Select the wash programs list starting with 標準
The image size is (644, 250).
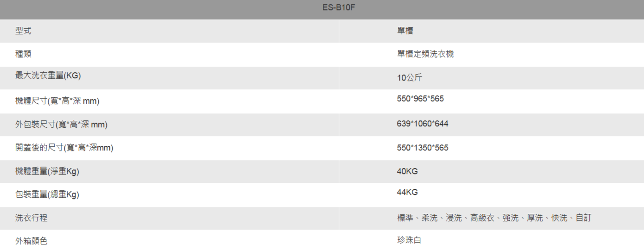tap(494, 218)
